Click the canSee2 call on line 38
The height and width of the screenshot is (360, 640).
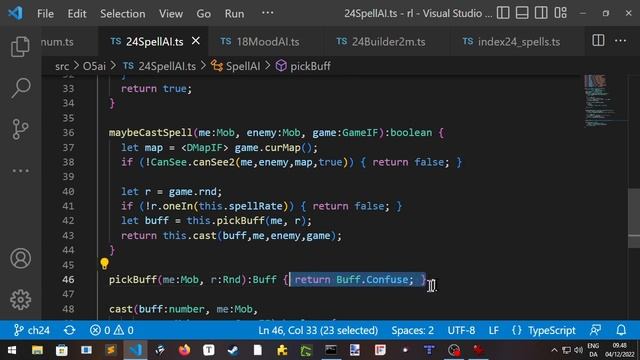pyautogui.click(x=214, y=162)
